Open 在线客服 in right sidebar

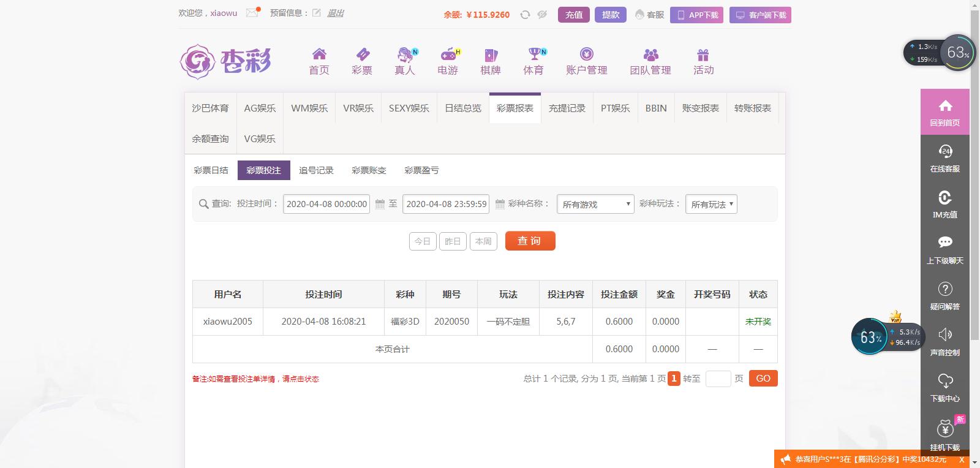click(945, 158)
